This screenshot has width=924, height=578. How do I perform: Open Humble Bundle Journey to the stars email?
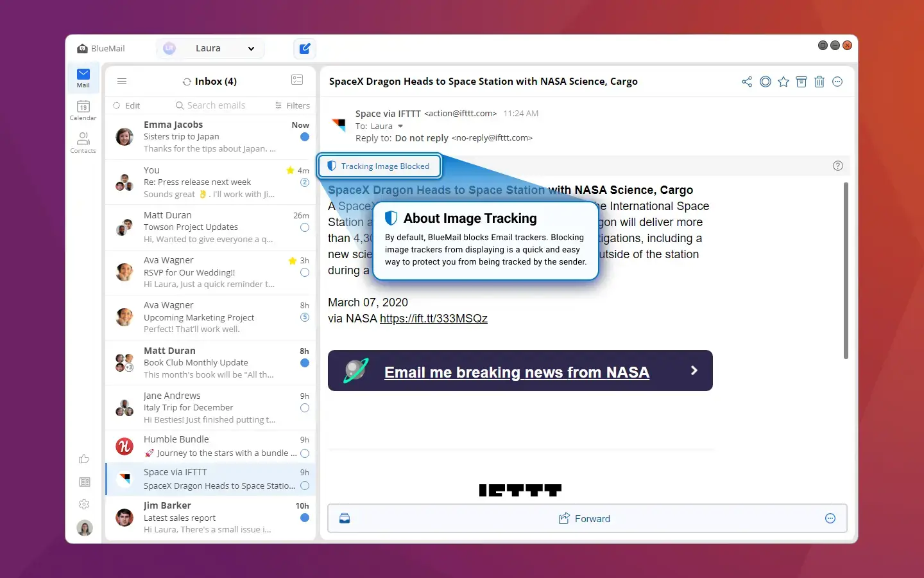pyautogui.click(x=210, y=446)
